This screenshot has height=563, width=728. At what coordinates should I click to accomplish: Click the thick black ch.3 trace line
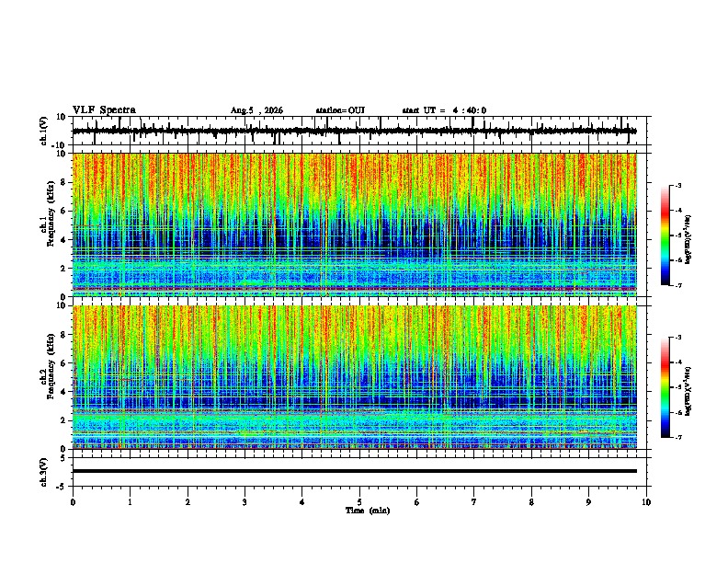coord(355,471)
